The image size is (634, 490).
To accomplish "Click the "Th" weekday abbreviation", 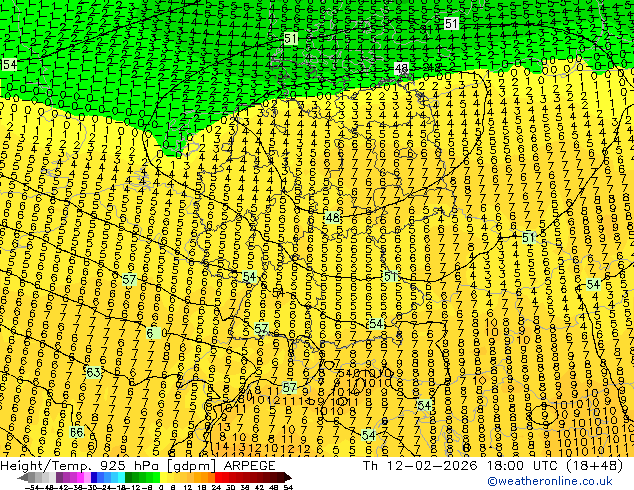I will click(371, 466).
